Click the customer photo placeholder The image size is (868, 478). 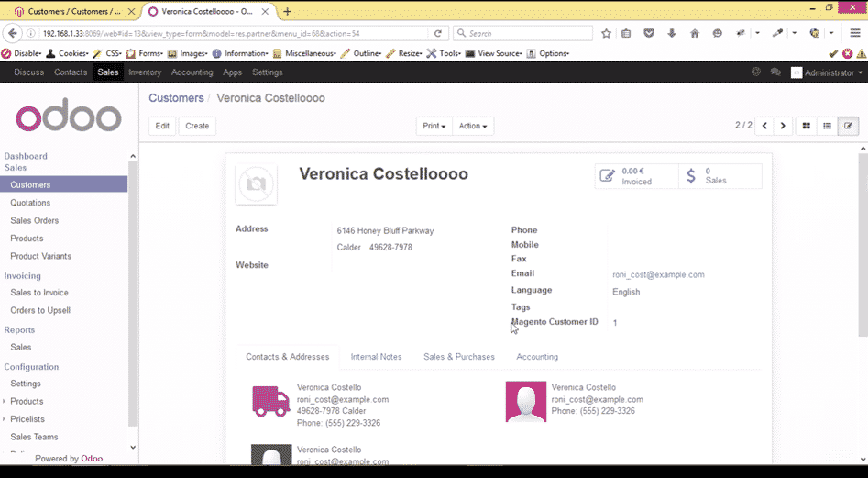[256, 184]
